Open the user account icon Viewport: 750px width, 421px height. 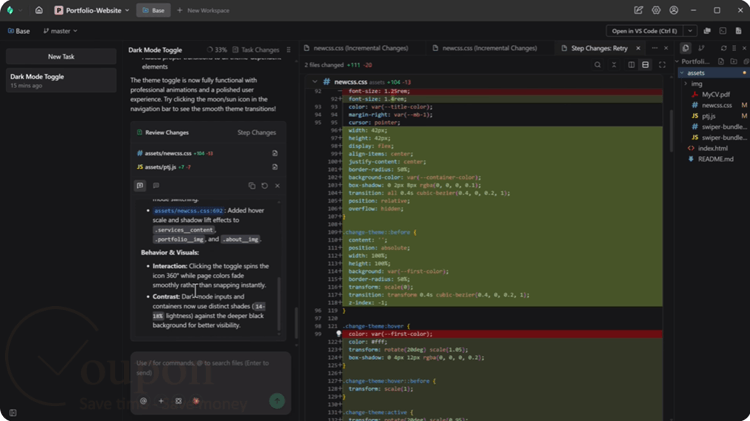tap(673, 10)
